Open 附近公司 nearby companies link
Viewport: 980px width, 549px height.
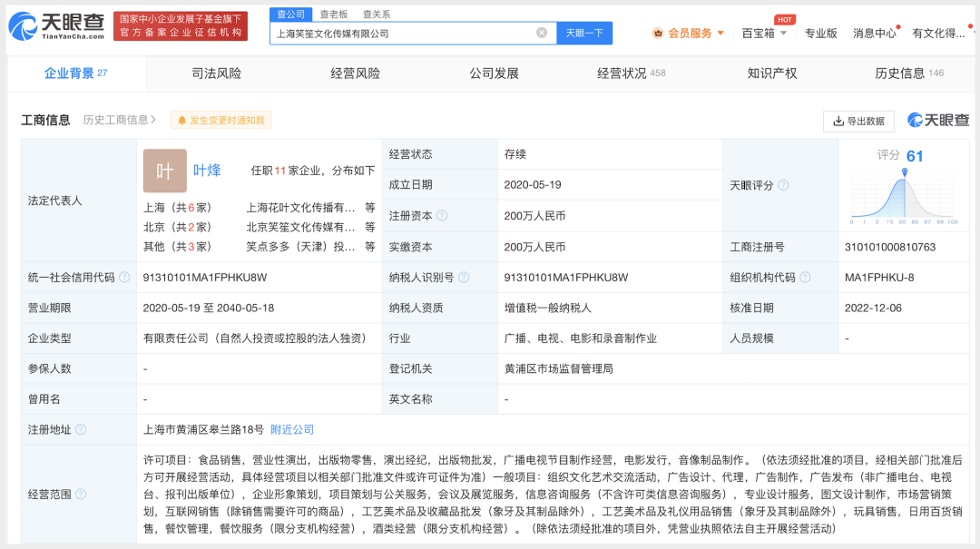click(292, 429)
